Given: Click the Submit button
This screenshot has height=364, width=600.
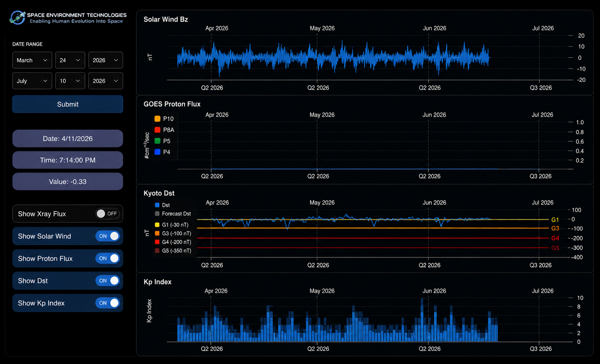Looking at the screenshot, I should pos(67,104).
